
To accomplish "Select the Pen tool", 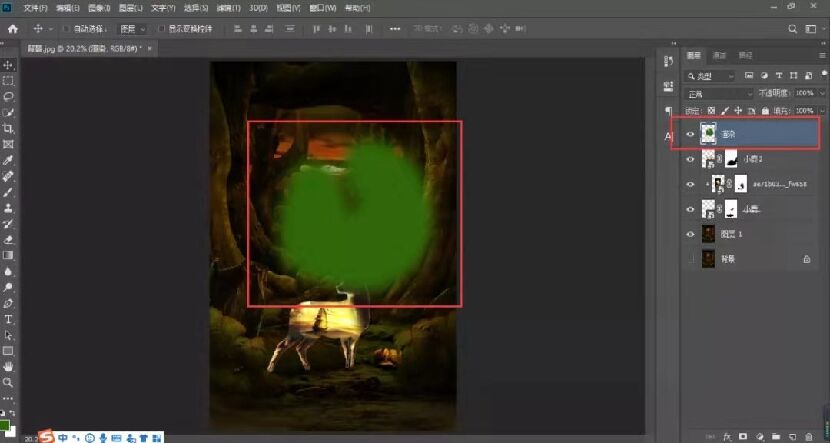I will click(8, 303).
